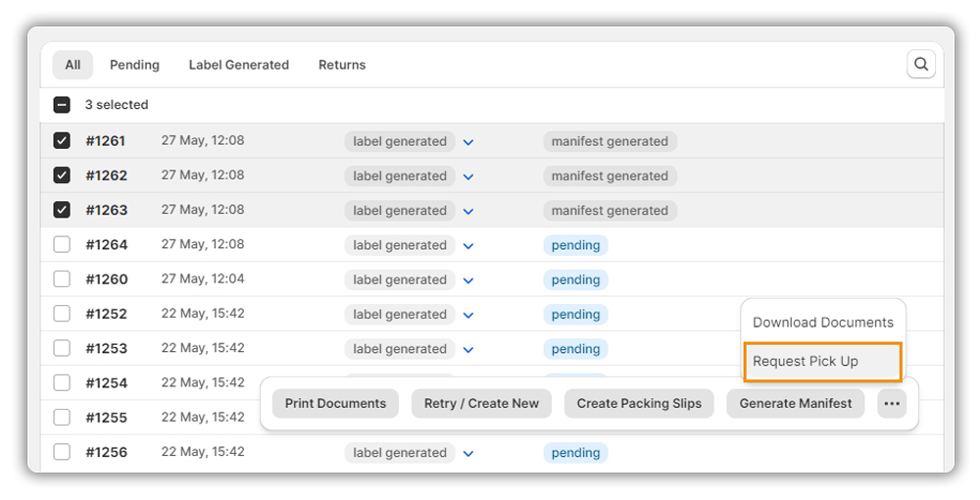
Task: Click manifest generated badge on order #1262
Action: pyautogui.click(x=610, y=176)
